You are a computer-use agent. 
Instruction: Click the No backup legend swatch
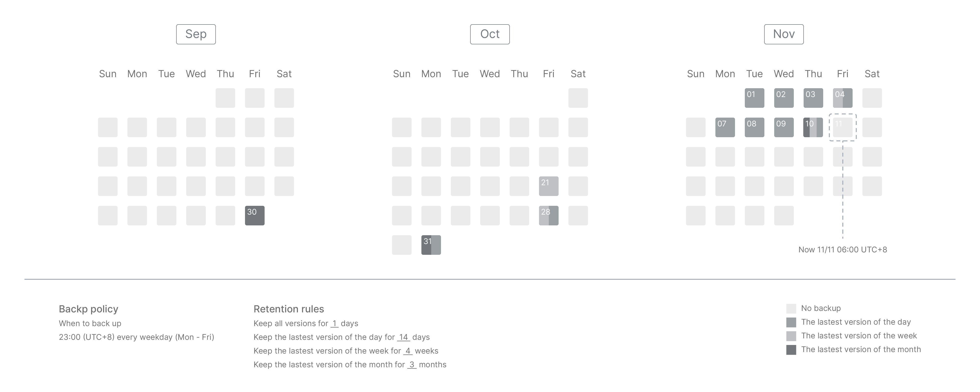point(791,308)
